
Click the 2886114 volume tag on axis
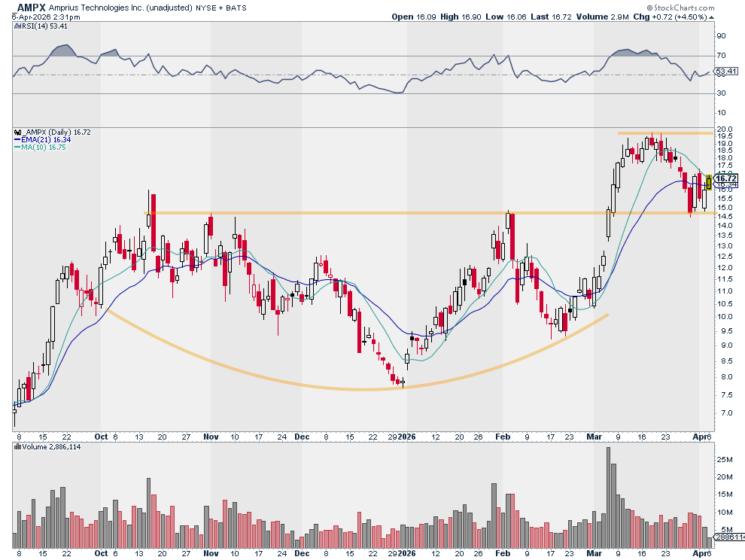tap(730, 537)
